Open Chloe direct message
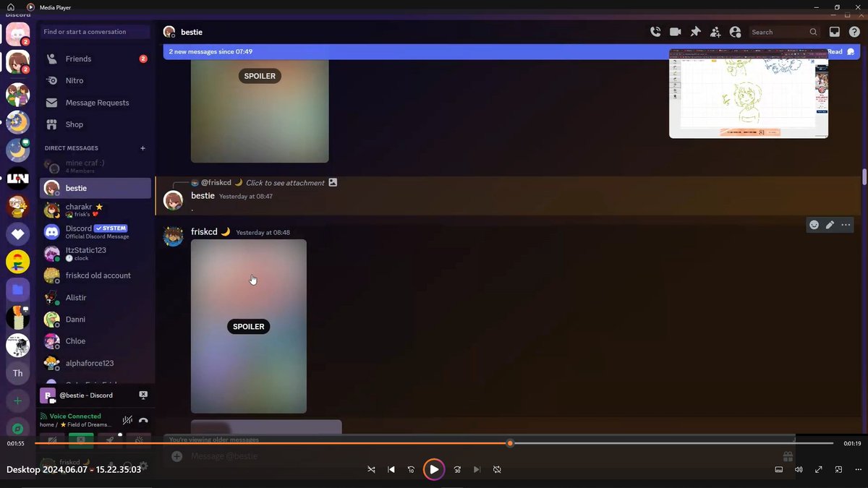This screenshot has height=488, width=868. (95, 341)
